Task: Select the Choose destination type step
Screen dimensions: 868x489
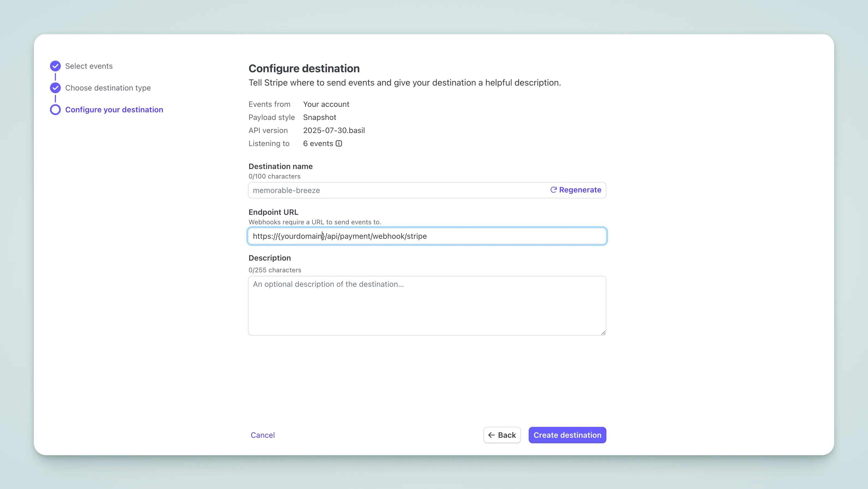Action: point(108,87)
